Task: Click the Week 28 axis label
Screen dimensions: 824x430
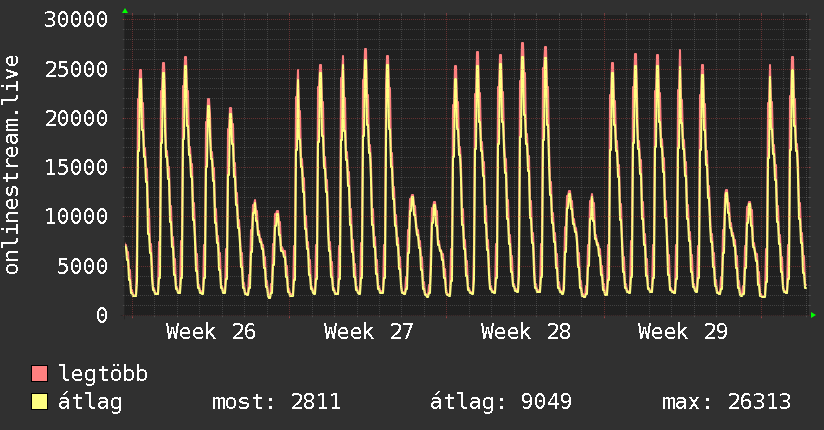Action: click(x=526, y=332)
